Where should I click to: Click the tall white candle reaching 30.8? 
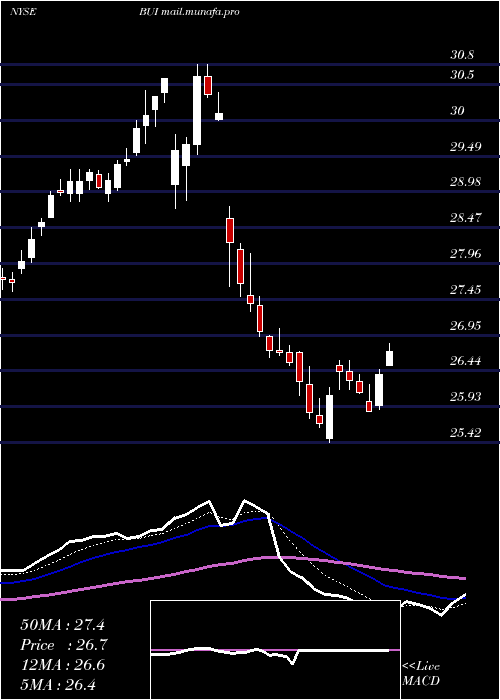[197, 110]
